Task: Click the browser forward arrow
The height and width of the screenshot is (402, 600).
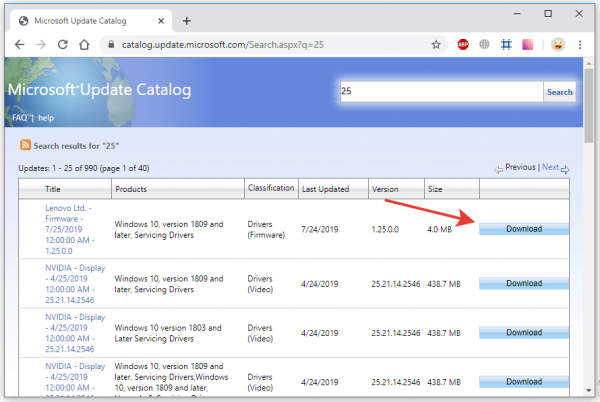Action: click(x=41, y=45)
